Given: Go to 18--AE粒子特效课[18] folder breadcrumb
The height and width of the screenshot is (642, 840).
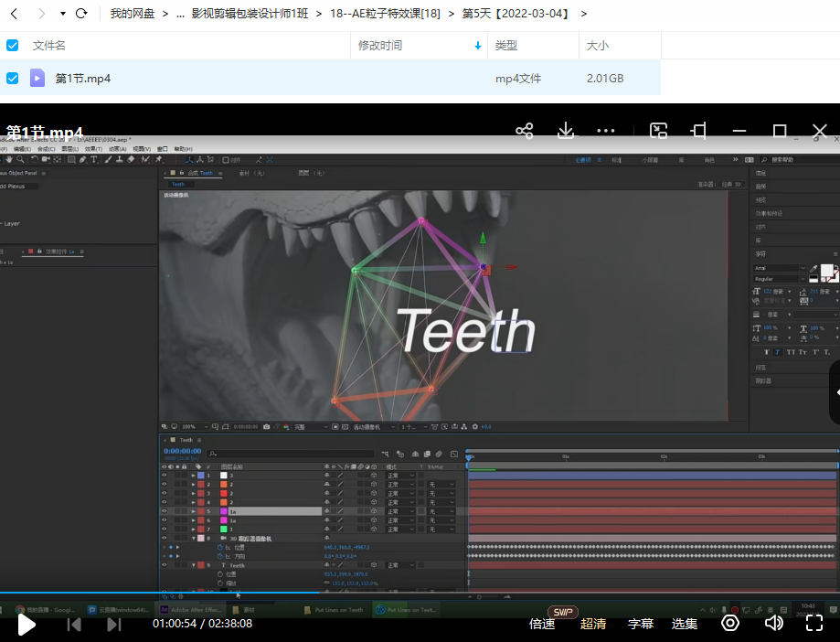Looking at the screenshot, I should (x=385, y=14).
